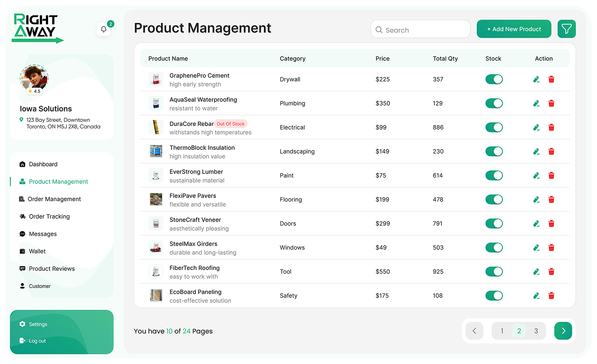Edit the GraphenePro Cement product
This screenshot has height=364, width=597.
pyautogui.click(x=536, y=79)
